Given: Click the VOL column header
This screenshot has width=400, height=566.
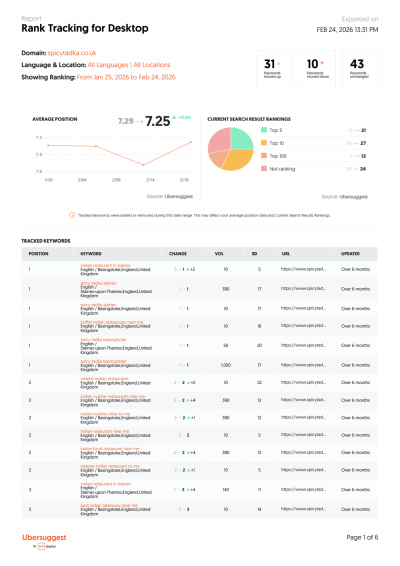Looking at the screenshot, I should click(x=219, y=254).
